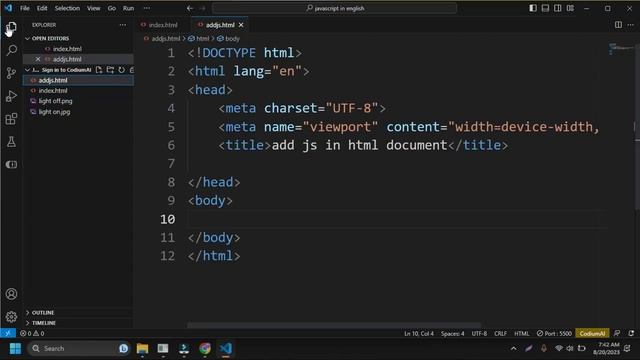
Task: Open the Search view in activity bar
Action: click(x=11, y=50)
